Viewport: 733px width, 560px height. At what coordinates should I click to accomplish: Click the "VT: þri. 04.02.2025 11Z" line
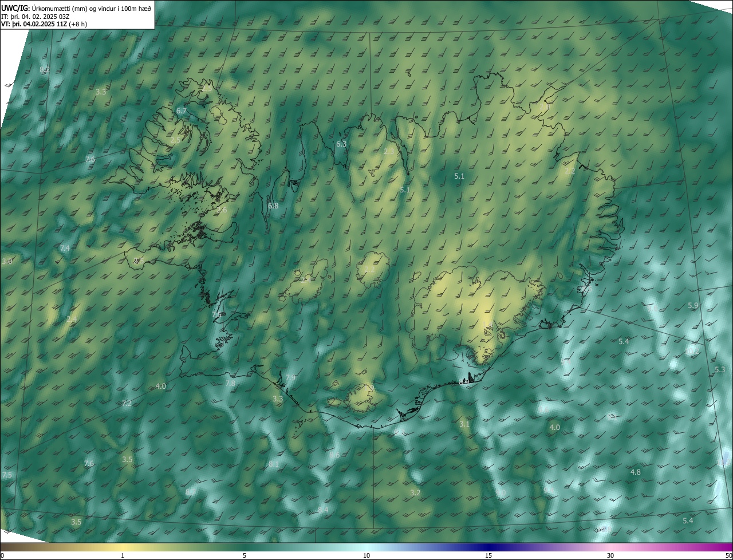(x=34, y=24)
